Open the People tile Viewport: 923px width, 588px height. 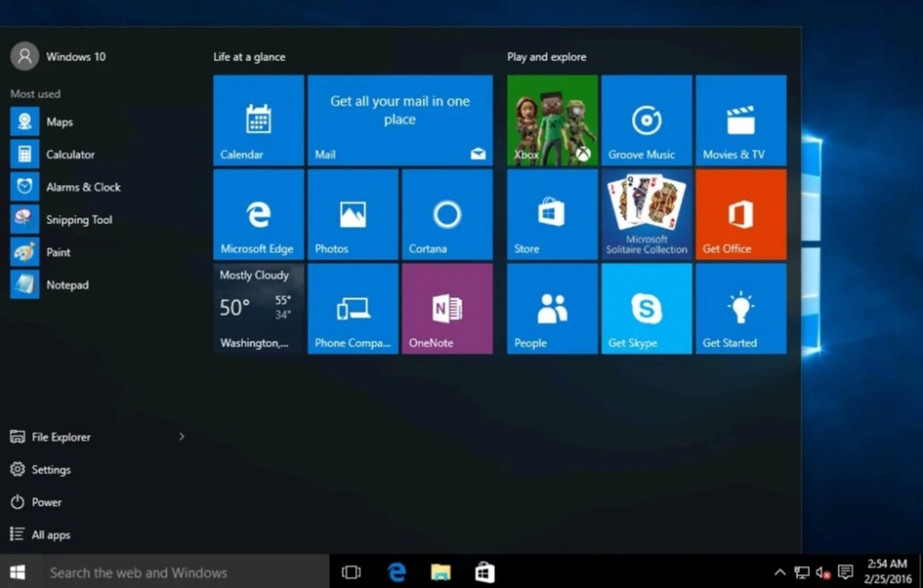tap(552, 308)
